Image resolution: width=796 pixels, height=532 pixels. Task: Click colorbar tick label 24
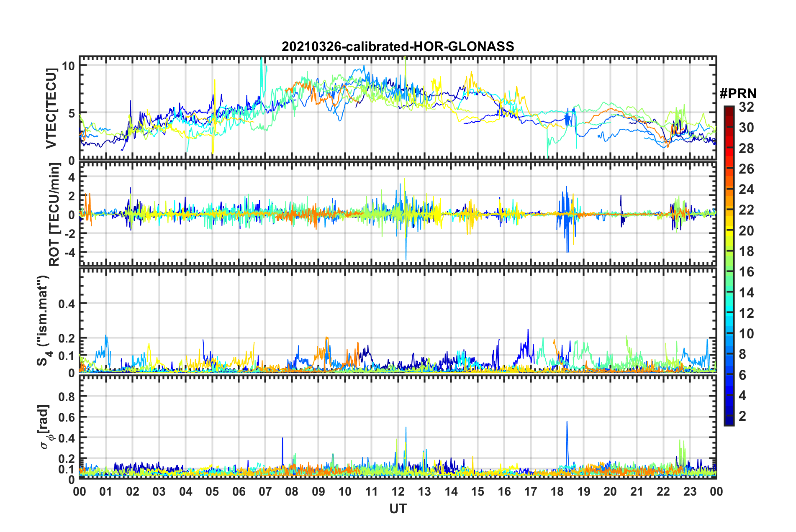point(746,190)
